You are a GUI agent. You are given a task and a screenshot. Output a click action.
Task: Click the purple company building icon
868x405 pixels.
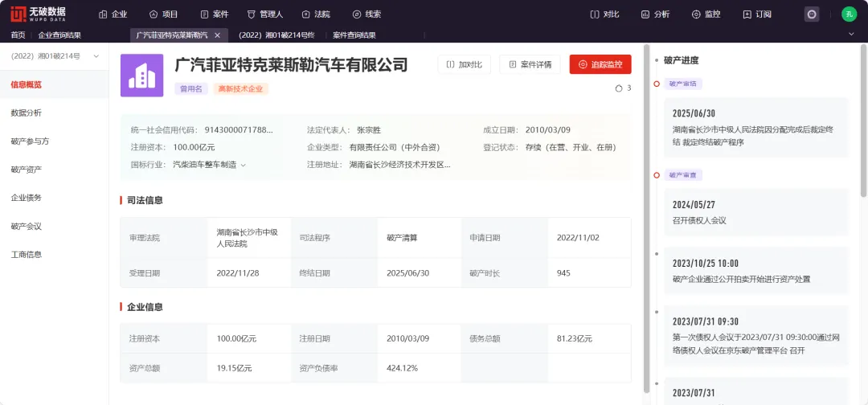(141, 76)
